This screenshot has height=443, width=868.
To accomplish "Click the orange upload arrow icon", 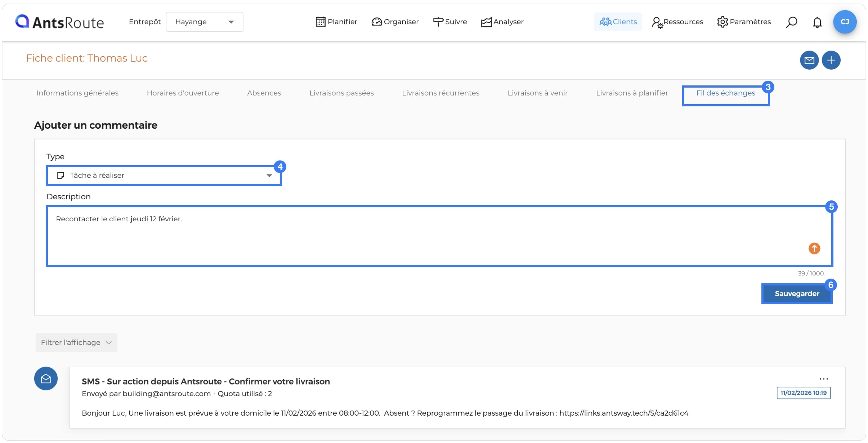I will [x=814, y=248].
